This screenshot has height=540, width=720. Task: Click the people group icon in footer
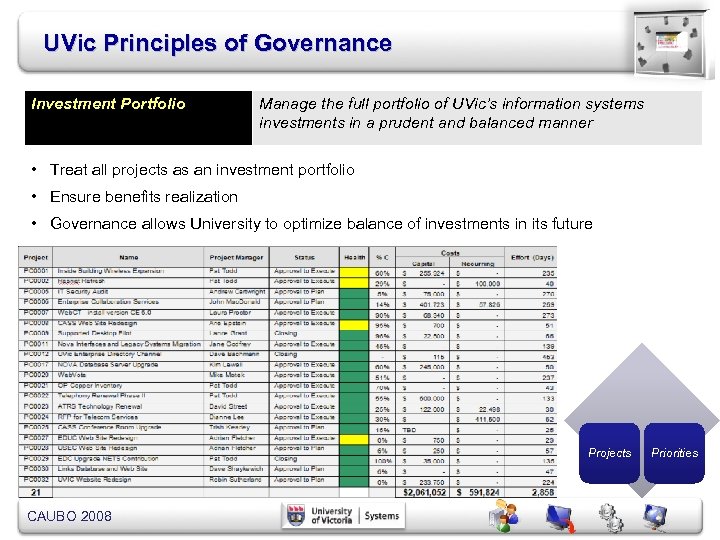pos(503,517)
